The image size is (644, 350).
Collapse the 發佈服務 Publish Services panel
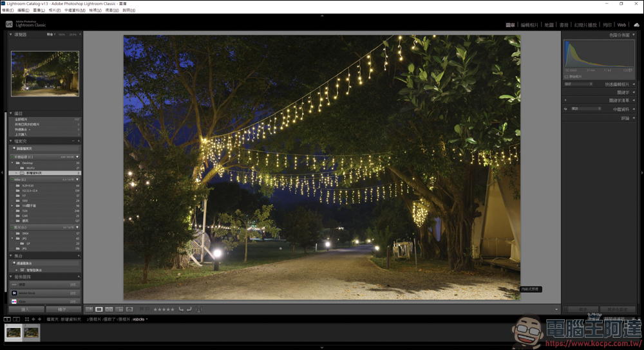(11, 277)
